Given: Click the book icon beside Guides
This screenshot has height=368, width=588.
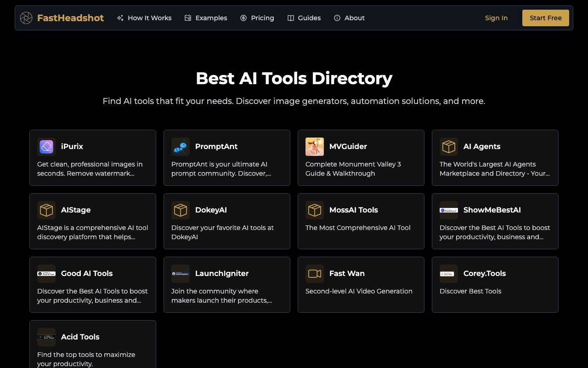Looking at the screenshot, I should click(x=291, y=18).
